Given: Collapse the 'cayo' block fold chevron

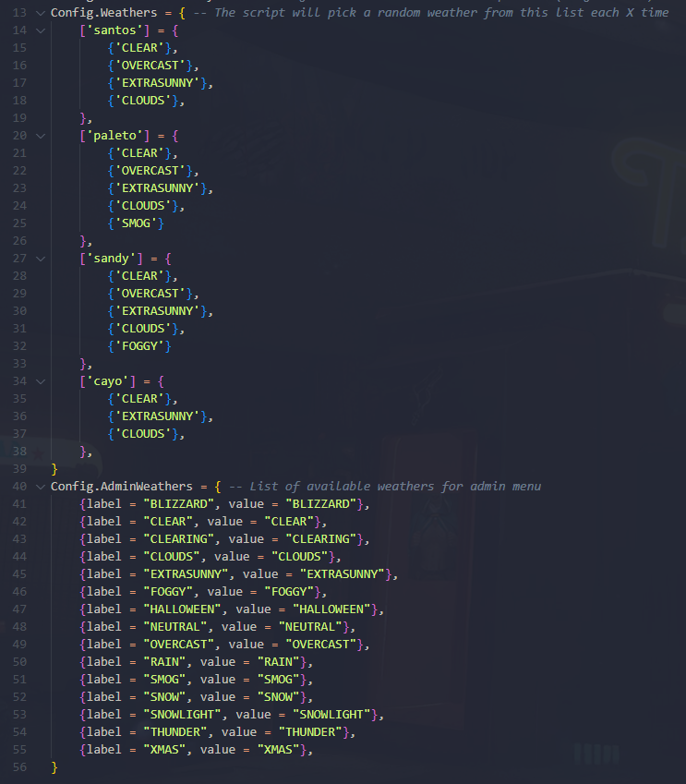Looking at the screenshot, I should 41,381.
